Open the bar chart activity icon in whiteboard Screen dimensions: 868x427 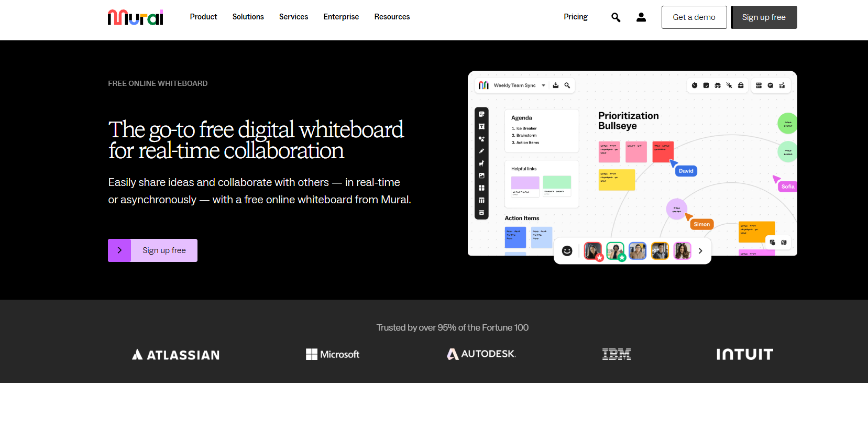pos(782,85)
